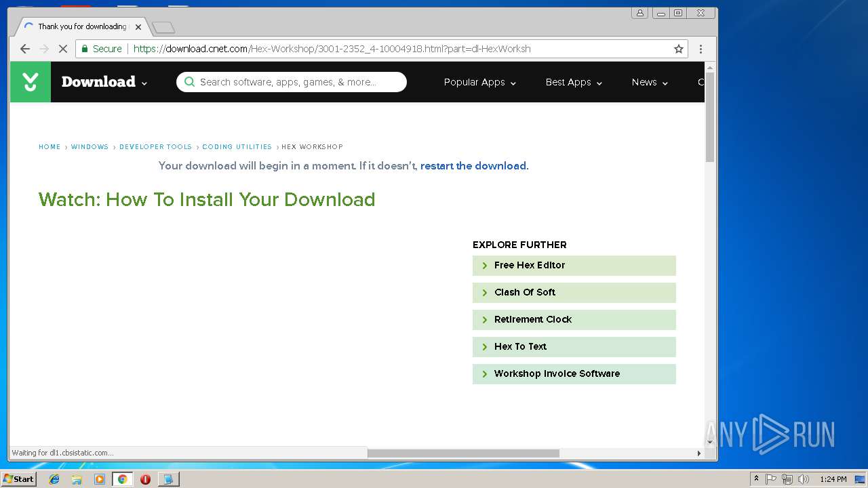Click the HEX WORKSHOP breadcrumb text
The width and height of the screenshot is (868, 488).
click(x=312, y=146)
